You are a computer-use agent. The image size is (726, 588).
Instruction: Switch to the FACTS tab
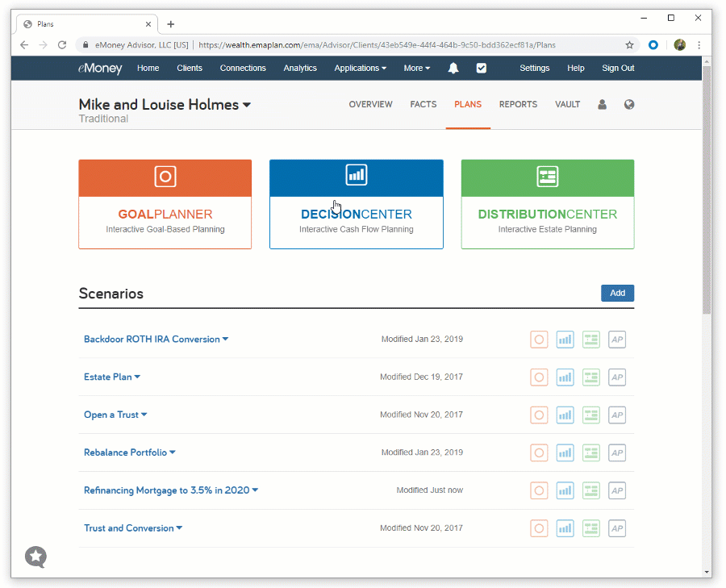[423, 104]
